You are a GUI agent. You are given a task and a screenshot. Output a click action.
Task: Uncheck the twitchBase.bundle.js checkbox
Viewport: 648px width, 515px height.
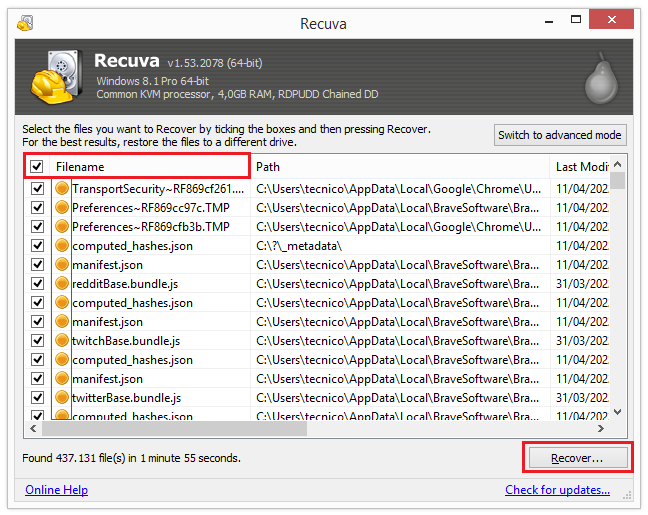37,341
